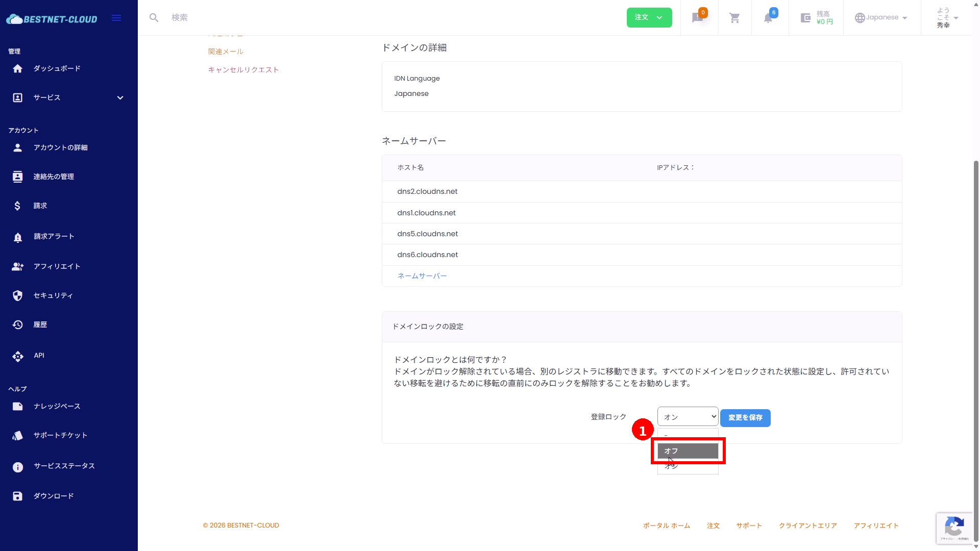Open the notifications bell icon
Viewport: 980px width, 551px height.
coord(768,18)
